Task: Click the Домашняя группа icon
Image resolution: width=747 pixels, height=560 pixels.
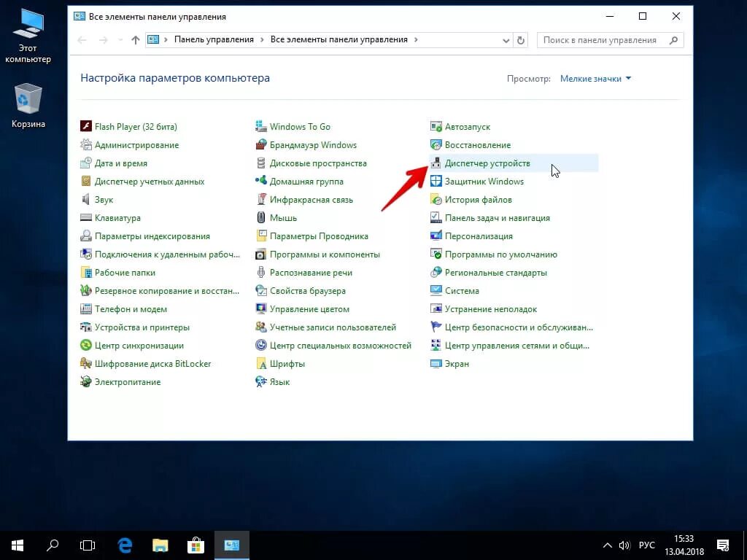Action: point(261,182)
